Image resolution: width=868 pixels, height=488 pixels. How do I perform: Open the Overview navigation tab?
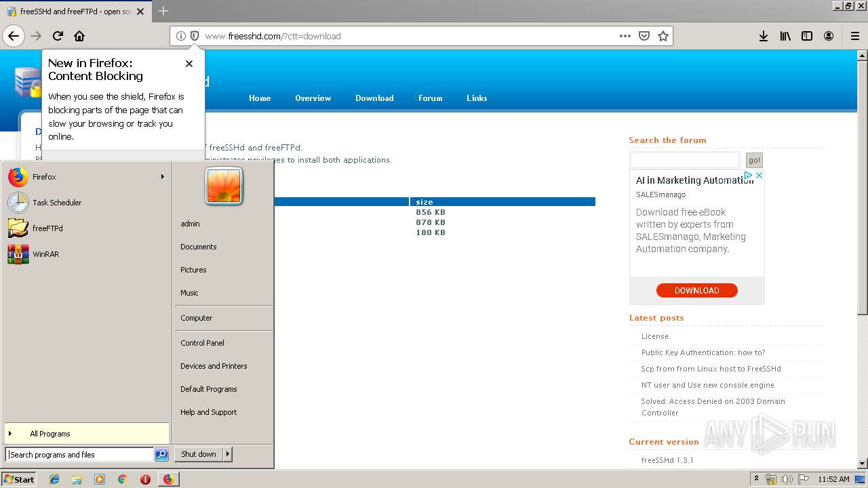313,98
